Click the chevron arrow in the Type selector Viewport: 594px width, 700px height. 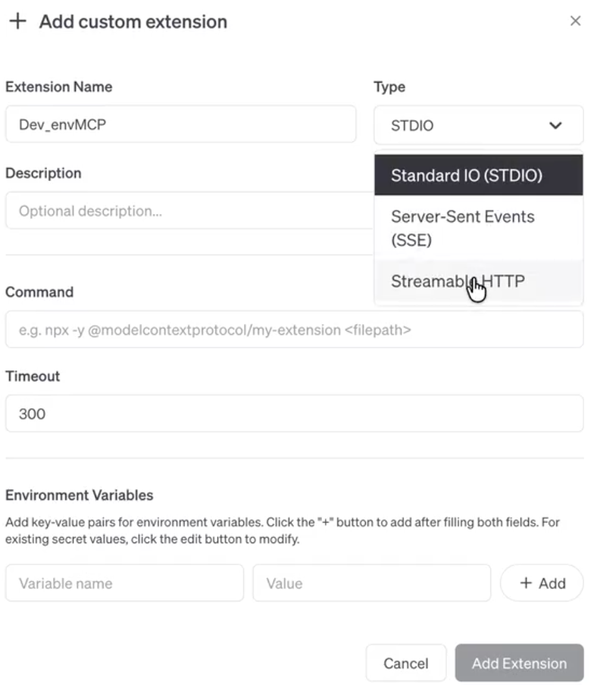[555, 125]
